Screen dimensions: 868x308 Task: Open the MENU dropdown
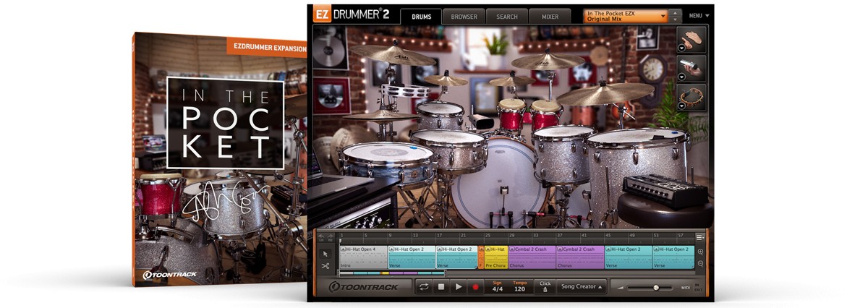tap(699, 15)
